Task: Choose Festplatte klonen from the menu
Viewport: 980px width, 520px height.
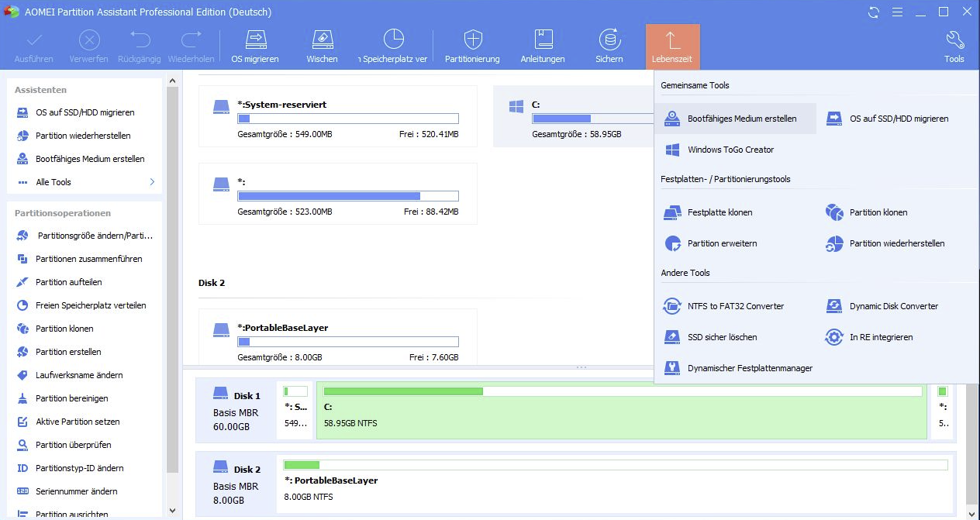Action: point(719,212)
